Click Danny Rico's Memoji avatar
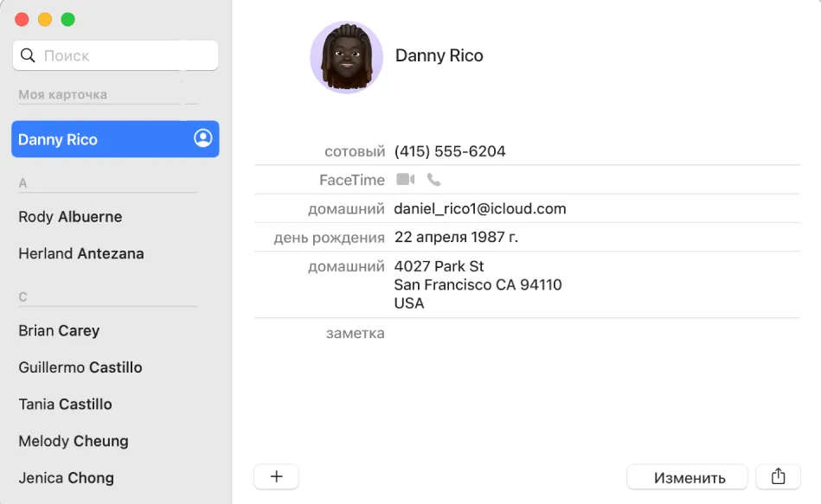Screen dimensions: 821x504 click(347, 57)
